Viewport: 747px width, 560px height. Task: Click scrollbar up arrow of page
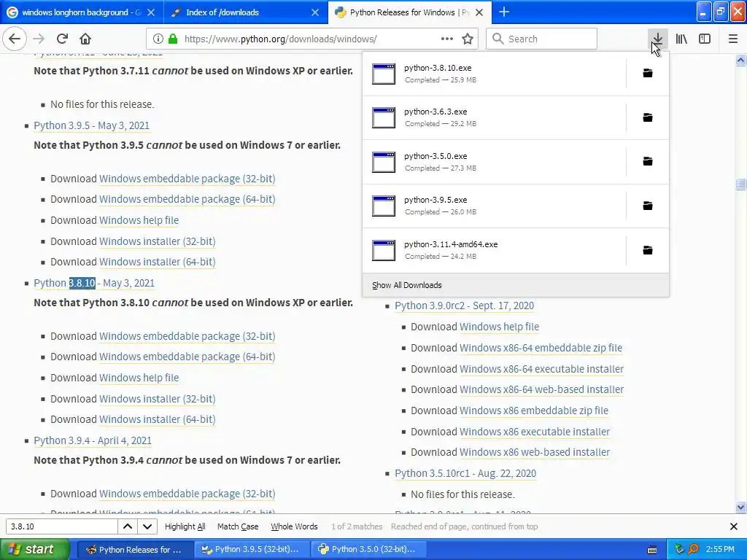point(741,60)
